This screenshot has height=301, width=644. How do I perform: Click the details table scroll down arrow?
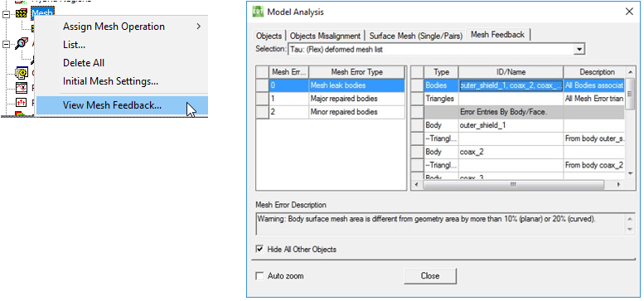click(631, 174)
